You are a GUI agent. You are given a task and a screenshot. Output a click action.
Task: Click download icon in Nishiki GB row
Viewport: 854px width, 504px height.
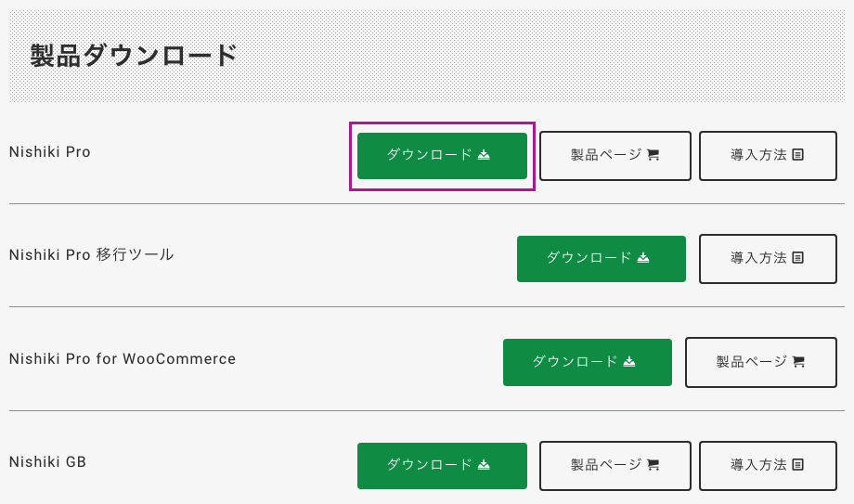click(x=484, y=465)
